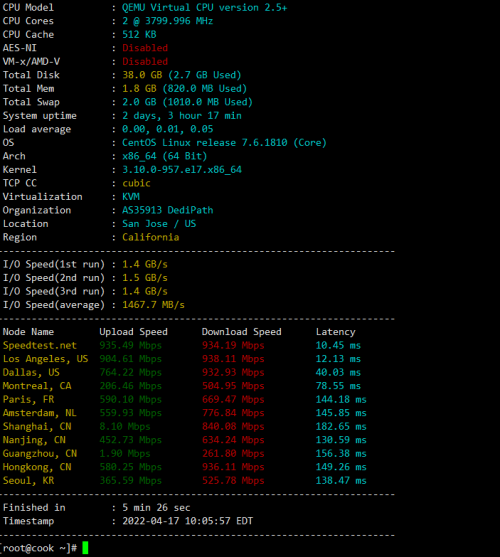The image size is (500, 557).
Task: Click Speedtest.net upload 935.49 Mbps
Action: [130, 345]
